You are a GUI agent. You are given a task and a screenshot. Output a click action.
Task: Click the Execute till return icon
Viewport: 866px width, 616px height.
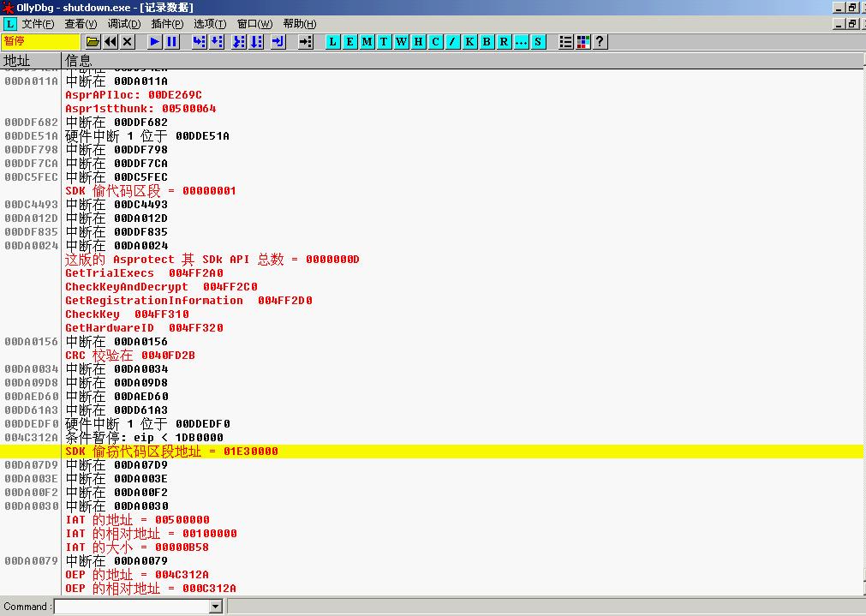[278, 42]
